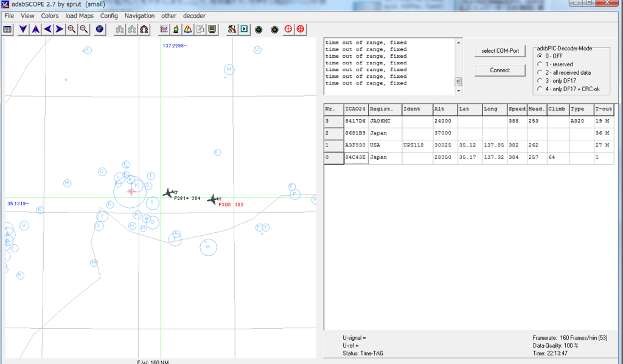Click the aircraft labeled F281+ 384 on map

click(169, 193)
